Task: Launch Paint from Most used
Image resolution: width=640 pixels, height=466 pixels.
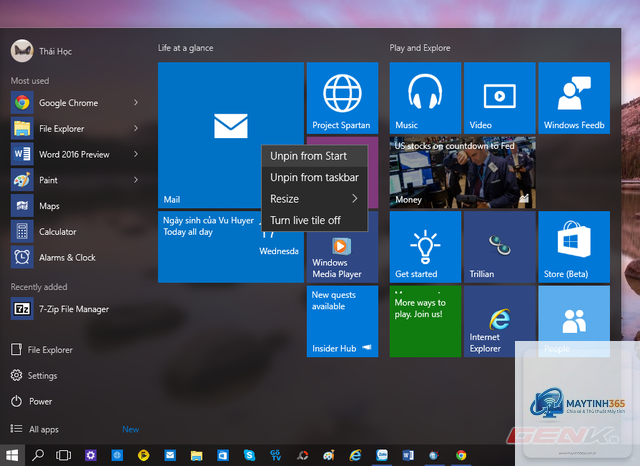Action: point(48,180)
